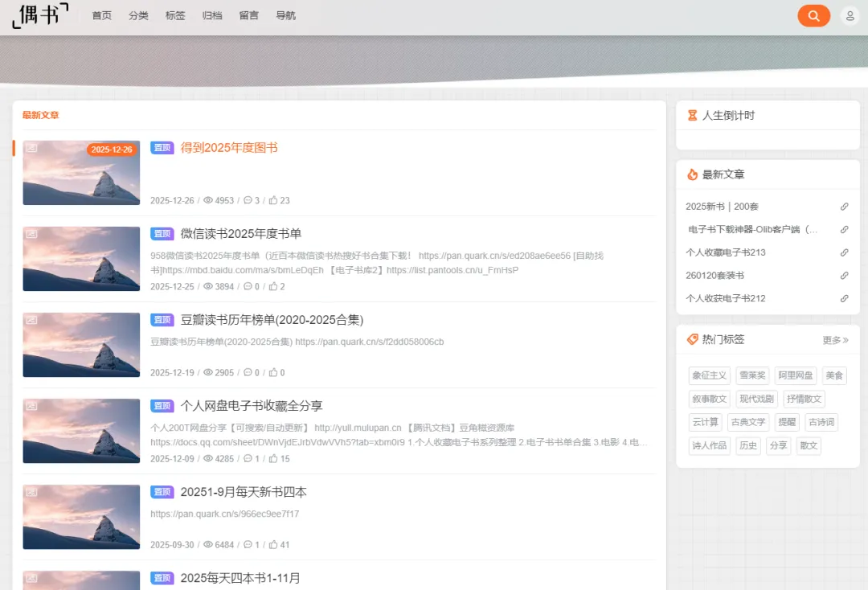The image size is (868, 590).
Task: Click the 人生倒计时 hourglass icon
Action: tap(692, 115)
